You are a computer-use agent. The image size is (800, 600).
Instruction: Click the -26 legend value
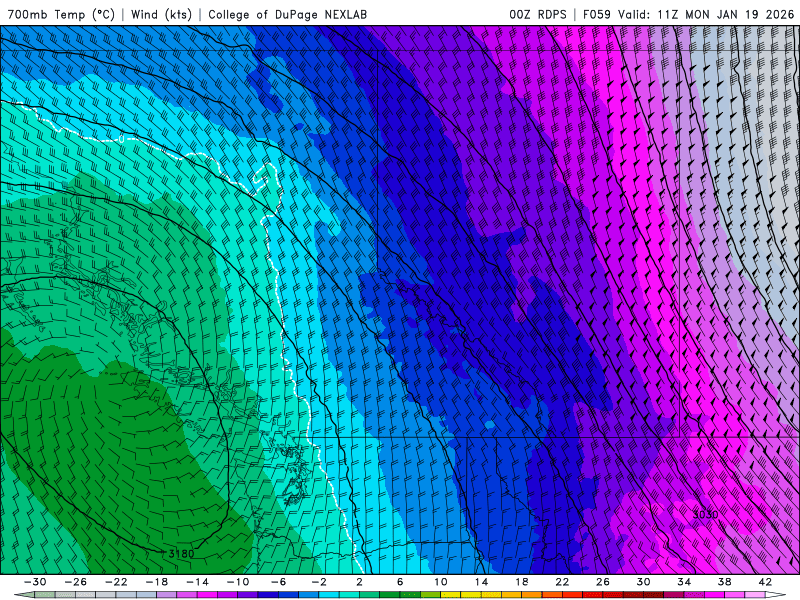pyautogui.click(x=76, y=582)
